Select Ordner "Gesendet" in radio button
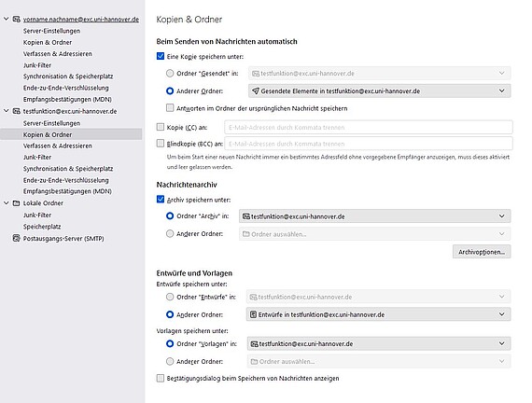The image size is (532, 403). (x=170, y=74)
